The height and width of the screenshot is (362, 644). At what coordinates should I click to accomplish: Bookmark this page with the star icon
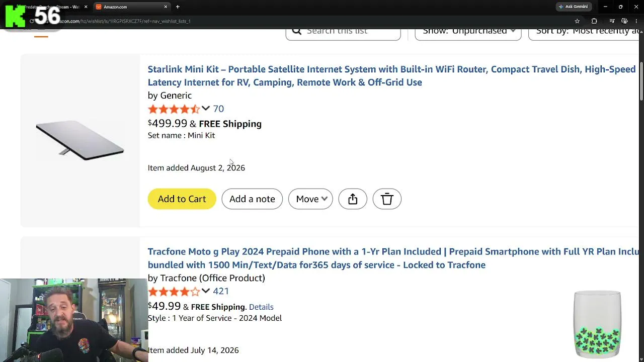click(577, 21)
